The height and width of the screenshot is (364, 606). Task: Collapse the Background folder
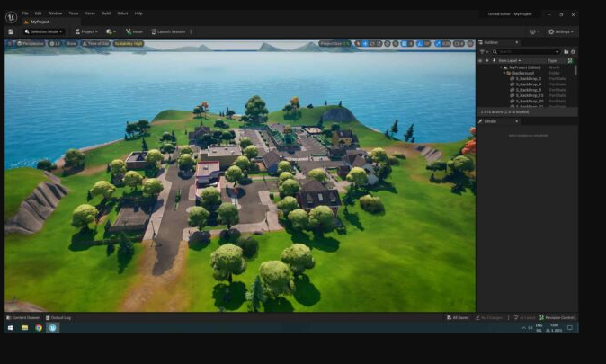click(x=504, y=73)
